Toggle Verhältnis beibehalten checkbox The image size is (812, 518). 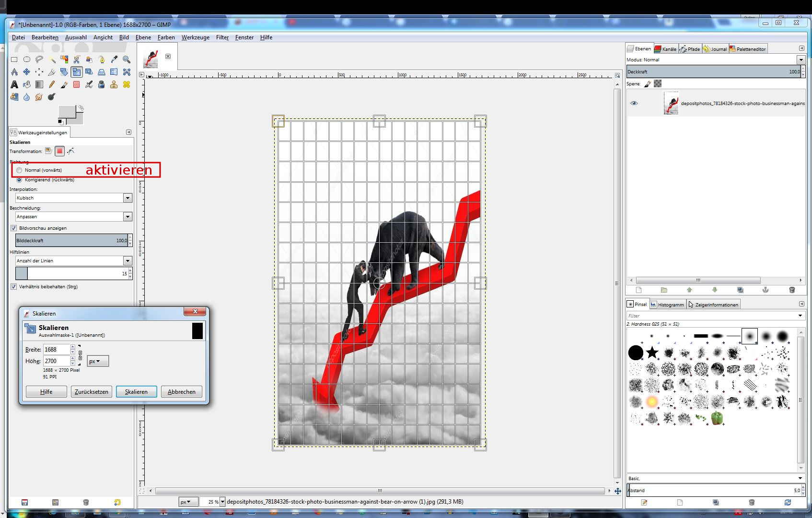[x=14, y=287]
